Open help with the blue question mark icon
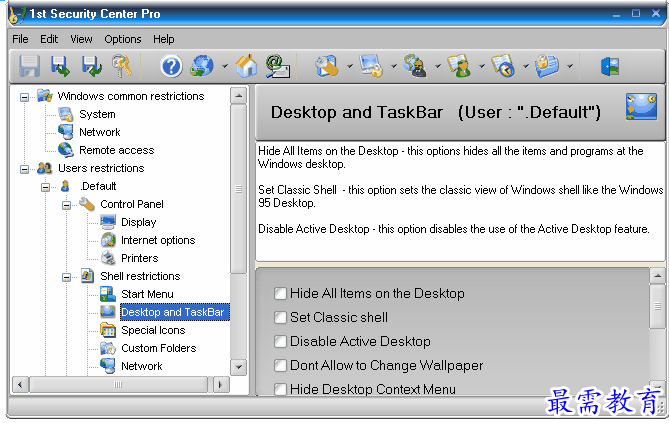Screen dimensions: 669x433 tap(171, 67)
